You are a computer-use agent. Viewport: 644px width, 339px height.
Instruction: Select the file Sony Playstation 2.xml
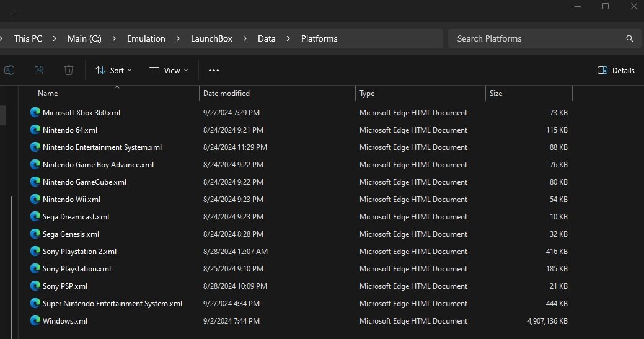pos(80,251)
